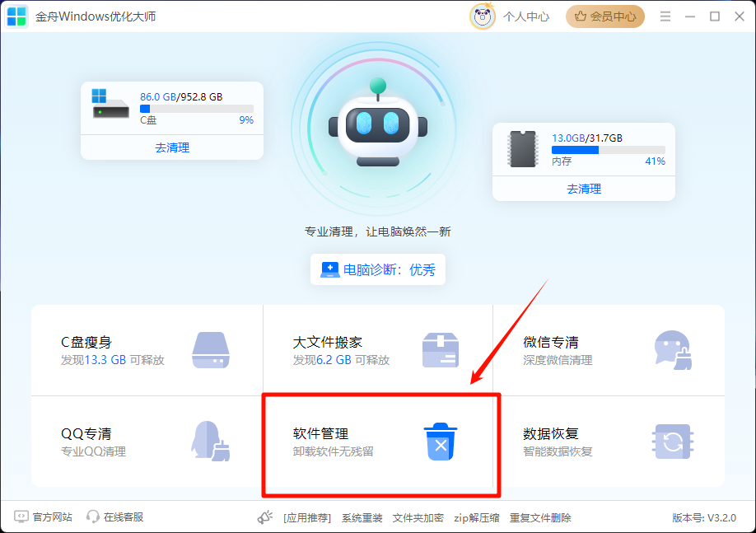Screen dimensions: 756x533
Task: Open 在线客服 online support
Action: point(124,517)
